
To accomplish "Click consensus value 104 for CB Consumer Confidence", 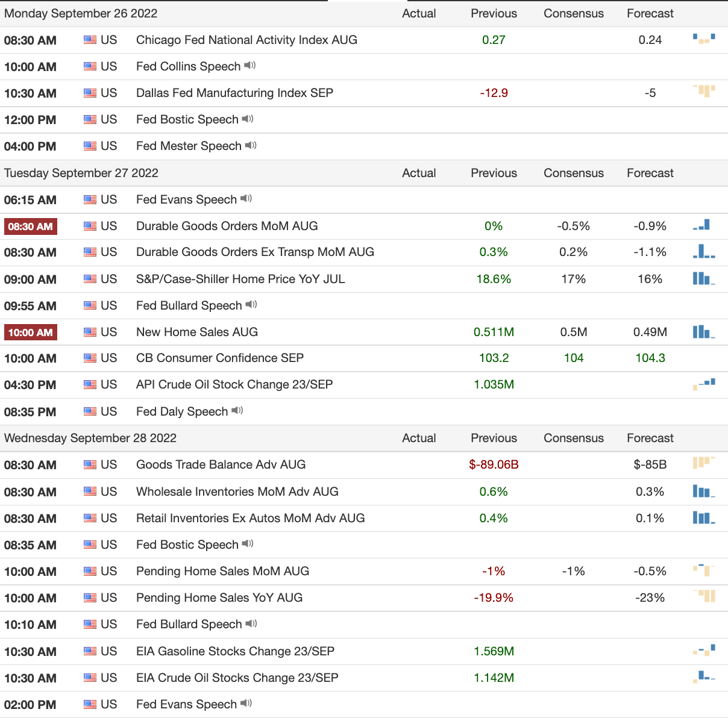I will (574, 358).
